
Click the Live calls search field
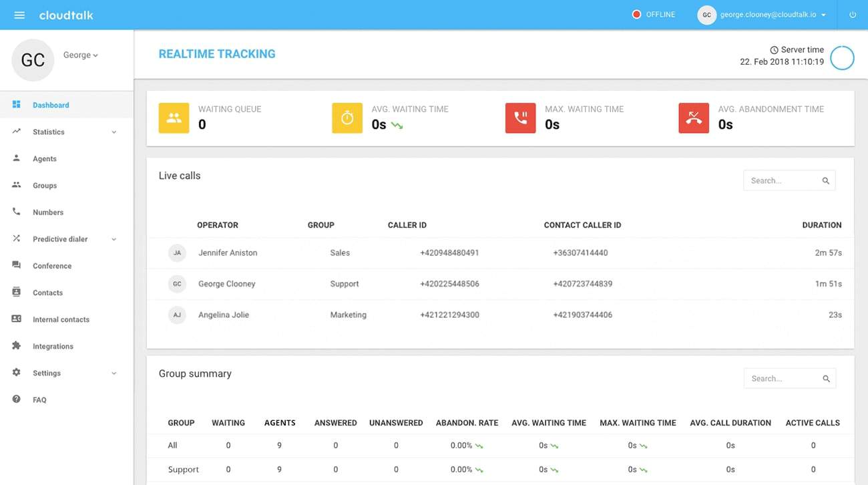tap(781, 180)
